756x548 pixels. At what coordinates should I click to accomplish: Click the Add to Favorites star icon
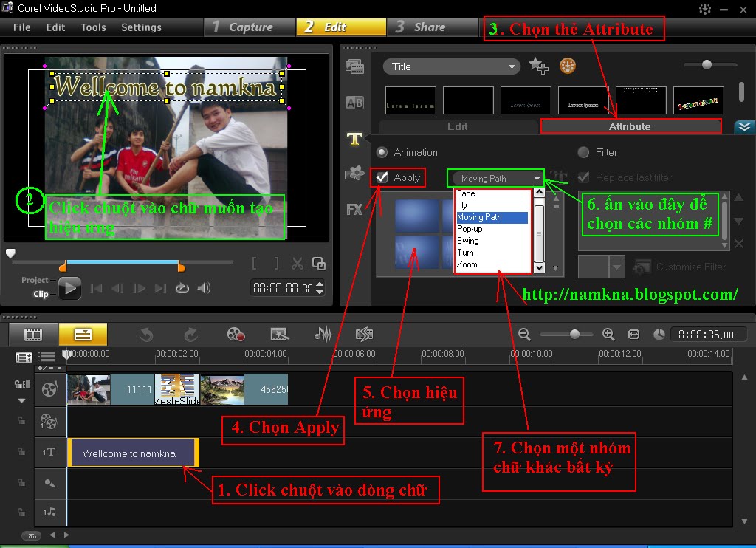(538, 66)
